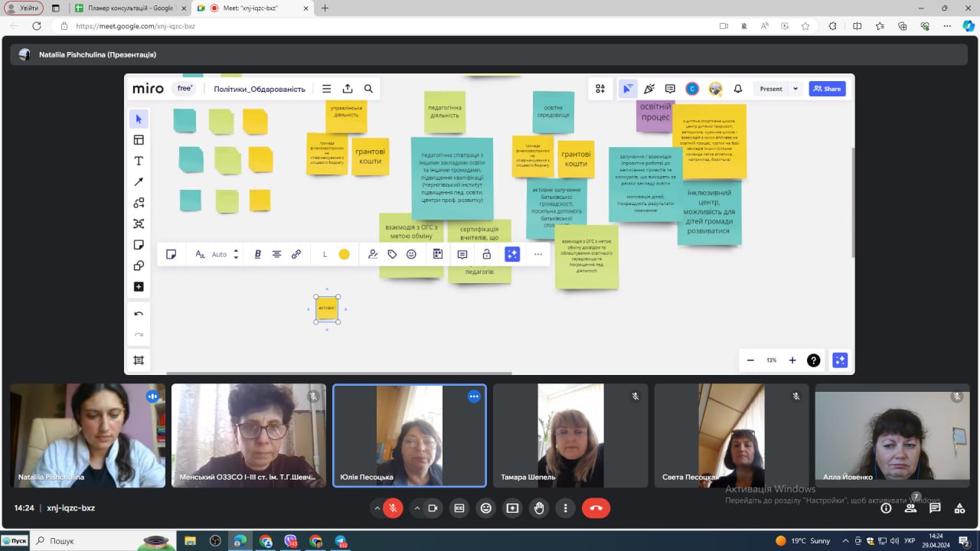Toggle bold on the selected sticky note
The height and width of the screenshot is (551, 980).
257,254
